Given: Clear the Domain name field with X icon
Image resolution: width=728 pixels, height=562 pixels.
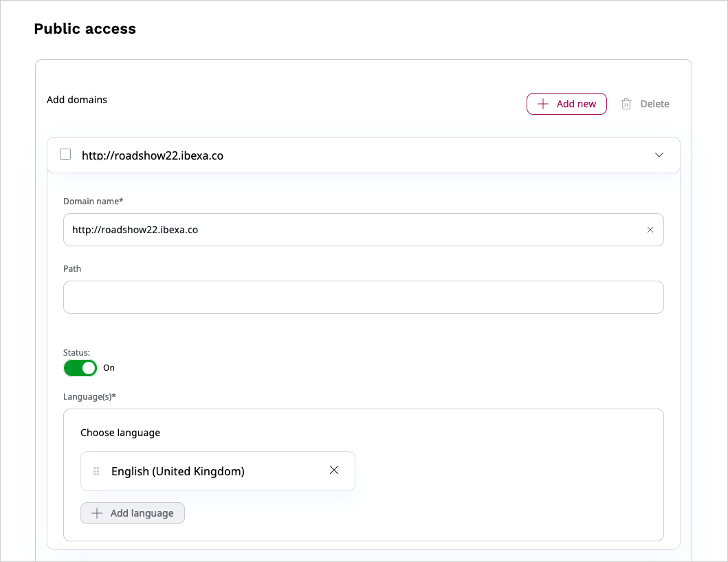Looking at the screenshot, I should [650, 230].
